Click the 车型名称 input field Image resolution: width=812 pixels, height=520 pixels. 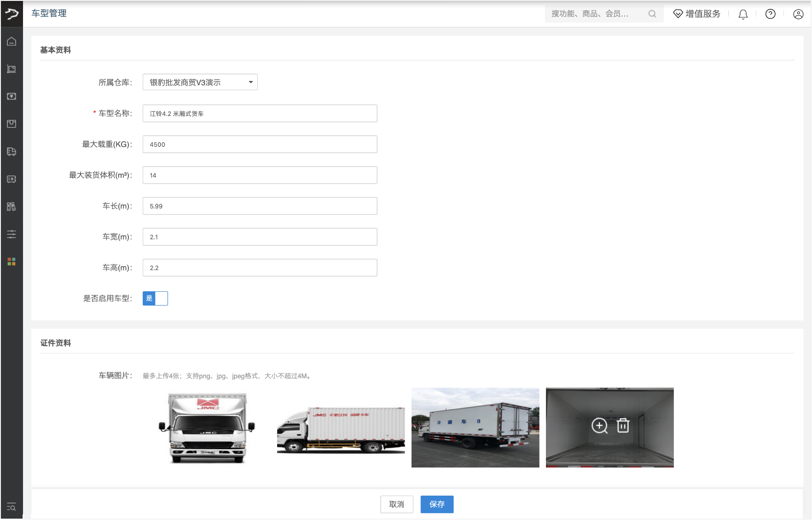pos(260,114)
